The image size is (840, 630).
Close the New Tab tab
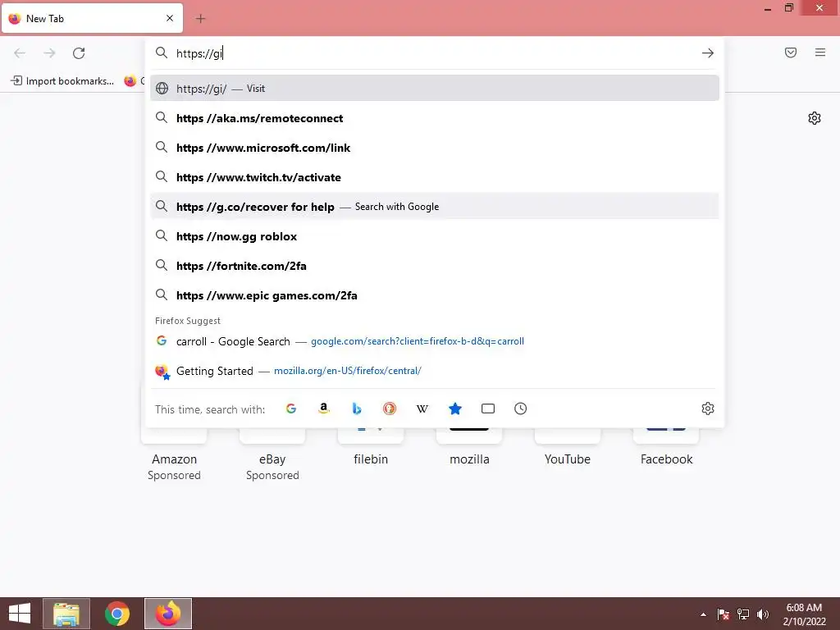click(170, 18)
